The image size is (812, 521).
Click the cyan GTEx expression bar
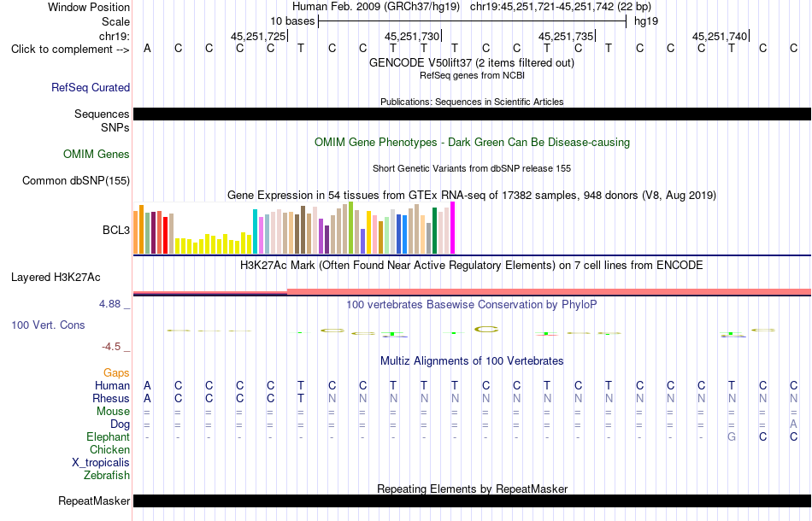point(255,231)
